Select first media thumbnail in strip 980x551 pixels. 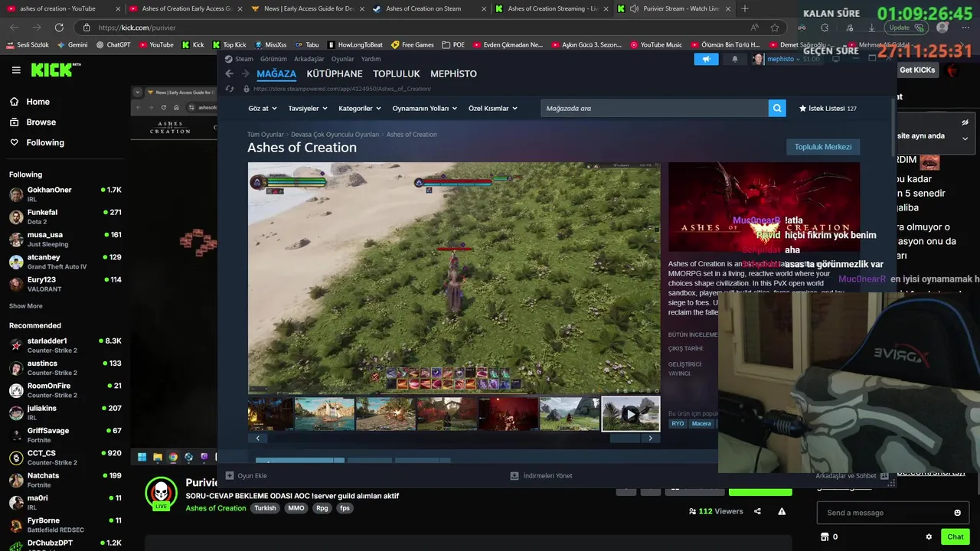click(270, 414)
